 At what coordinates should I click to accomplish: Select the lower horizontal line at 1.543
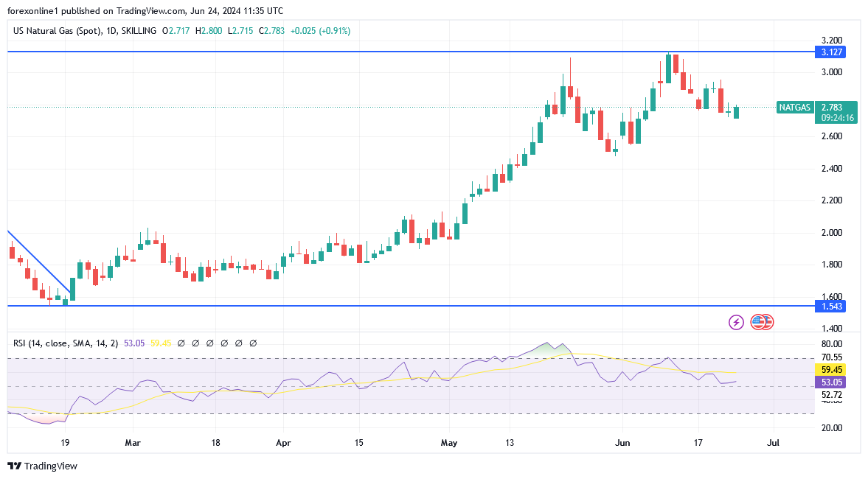coord(369,305)
